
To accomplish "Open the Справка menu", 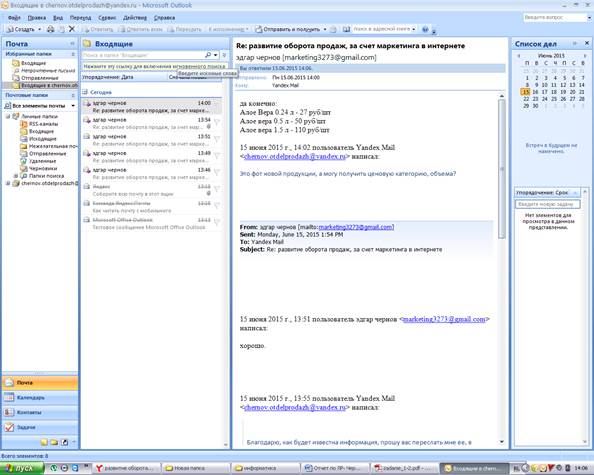I will (164, 18).
